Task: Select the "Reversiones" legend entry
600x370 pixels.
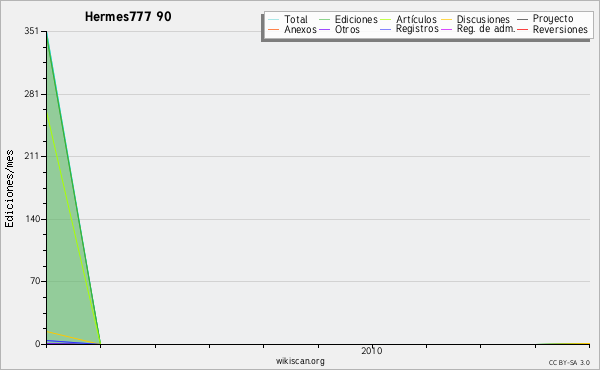Action: (560, 29)
